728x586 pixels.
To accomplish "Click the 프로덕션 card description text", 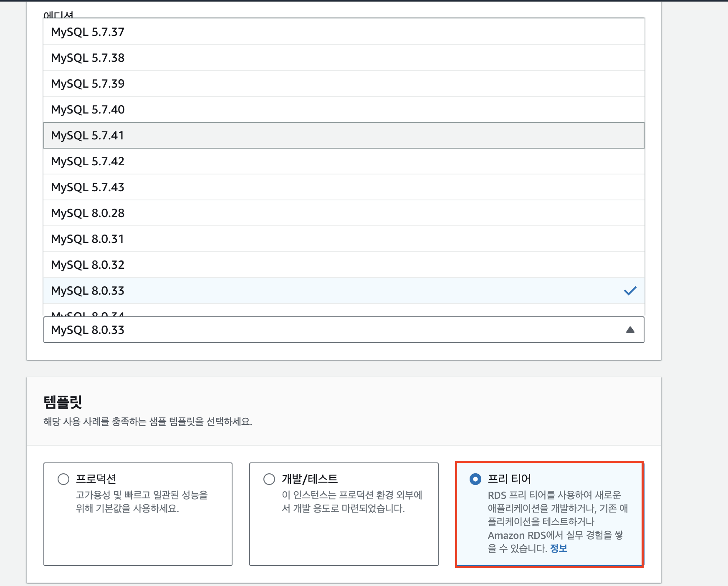I will [x=142, y=502].
